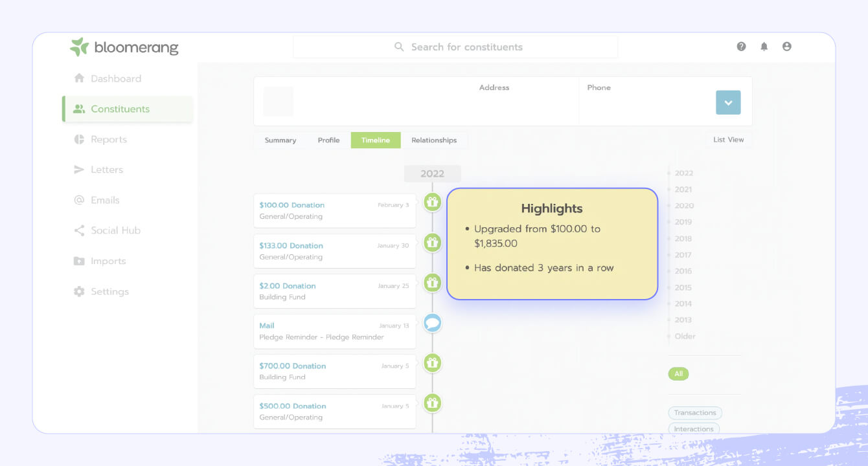Jump to 2013 in year list
Viewport: 868px width, 466px height.
(683, 320)
